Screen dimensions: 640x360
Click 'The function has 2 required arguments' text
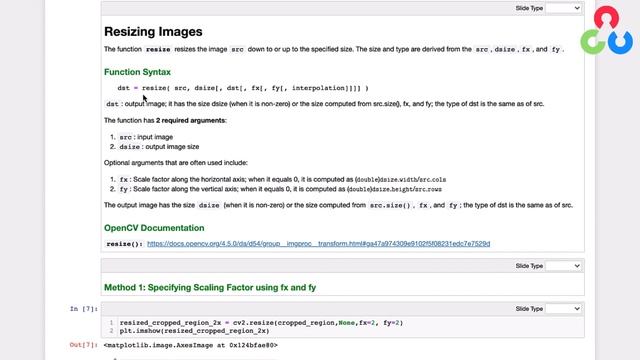[165, 120]
